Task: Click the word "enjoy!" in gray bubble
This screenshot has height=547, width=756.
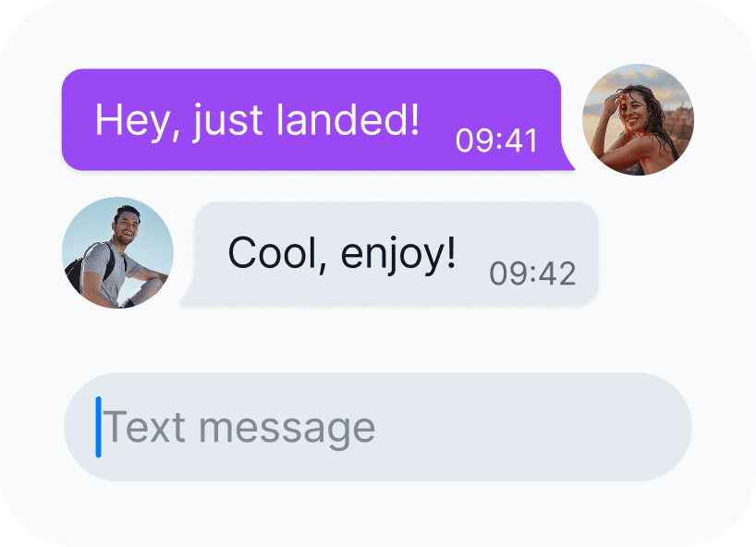Action: [x=398, y=255]
